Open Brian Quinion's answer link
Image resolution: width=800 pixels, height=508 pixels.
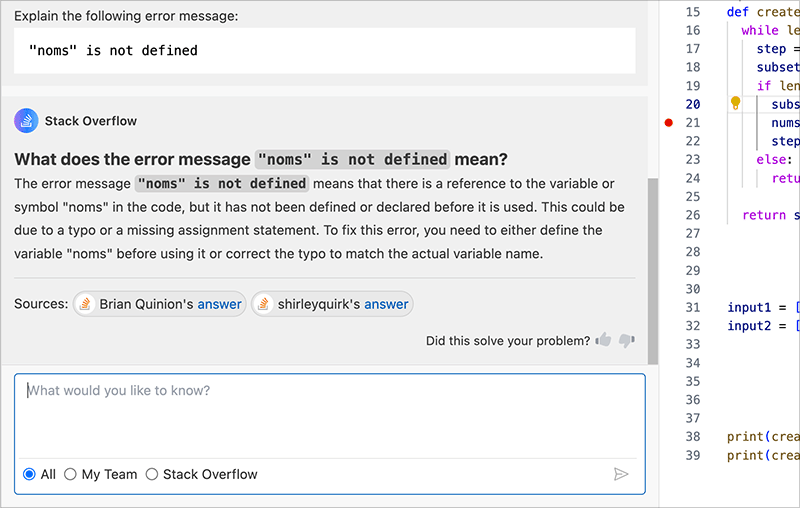pos(219,304)
